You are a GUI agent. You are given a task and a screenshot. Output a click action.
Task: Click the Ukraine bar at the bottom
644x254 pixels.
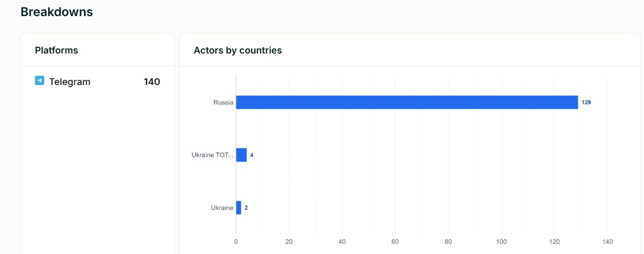point(238,208)
